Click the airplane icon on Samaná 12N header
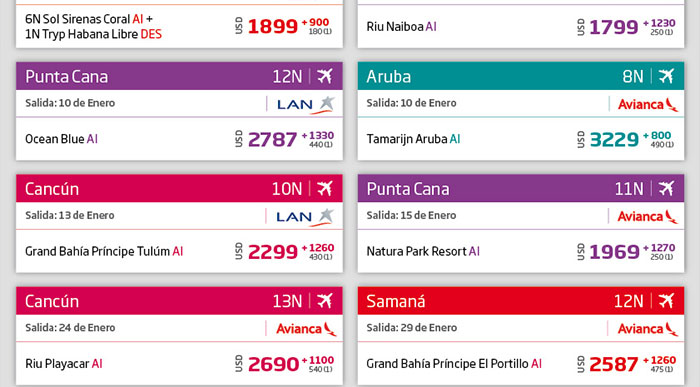The width and height of the screenshot is (700, 387). [x=666, y=301]
